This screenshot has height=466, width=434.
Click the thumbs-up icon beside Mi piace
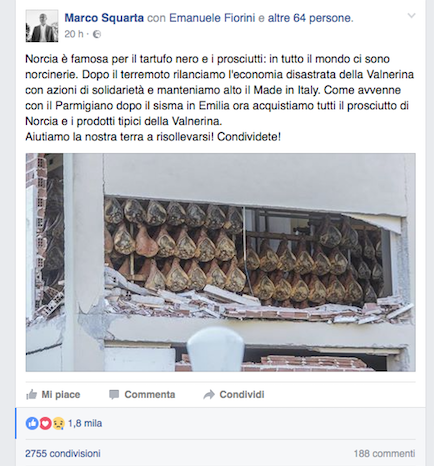click(32, 394)
